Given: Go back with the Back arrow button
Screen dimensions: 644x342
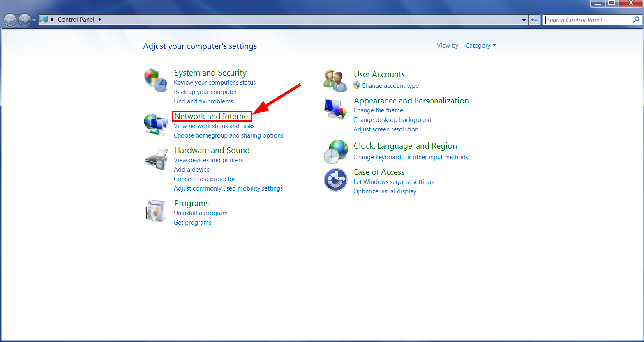Looking at the screenshot, I should [10, 20].
